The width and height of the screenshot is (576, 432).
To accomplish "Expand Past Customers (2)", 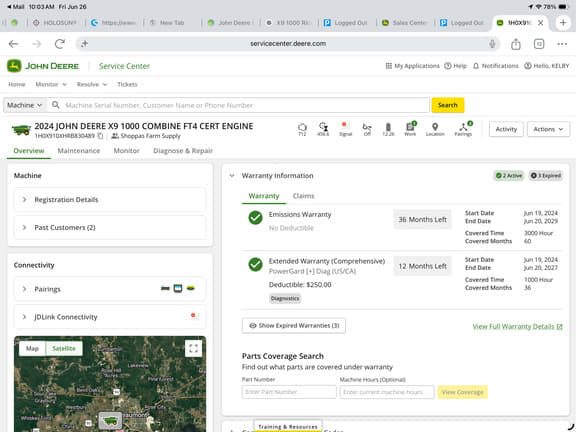I will pyautogui.click(x=110, y=227).
